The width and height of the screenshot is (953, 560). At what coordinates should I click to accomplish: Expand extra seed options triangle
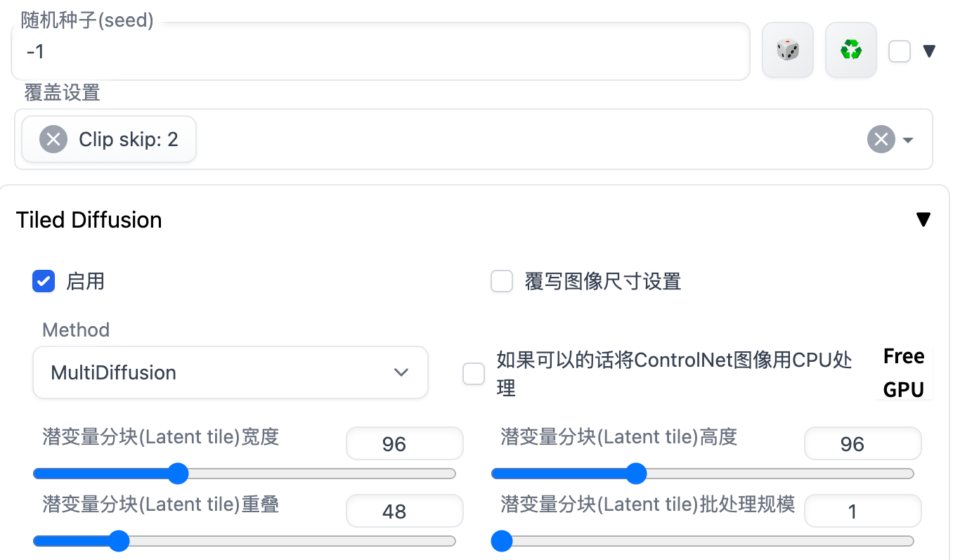click(929, 51)
